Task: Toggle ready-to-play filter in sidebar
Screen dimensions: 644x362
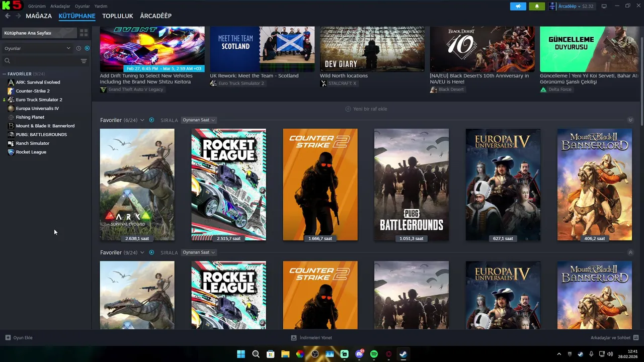Action: click(87, 48)
